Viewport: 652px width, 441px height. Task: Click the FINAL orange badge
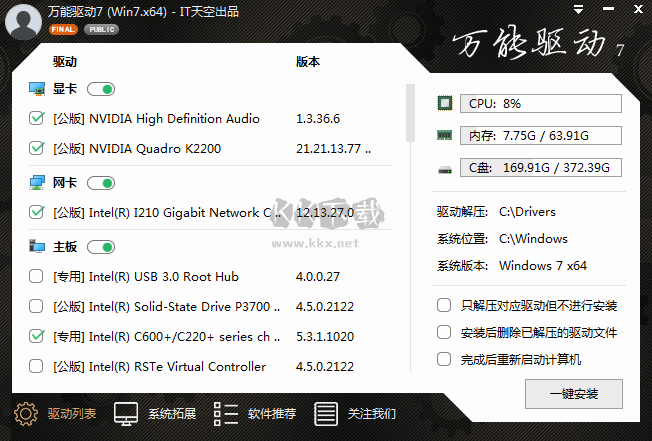click(63, 30)
